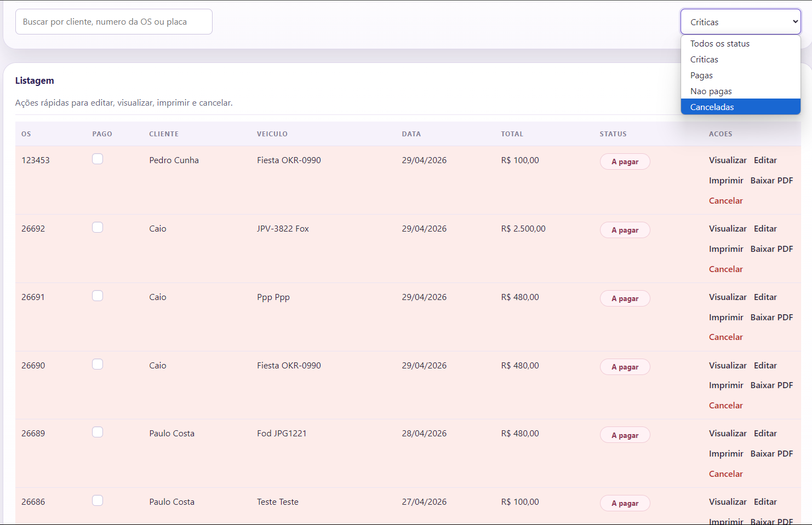Cancel order 123453
Screen dimensions: 812x525
tap(726, 201)
